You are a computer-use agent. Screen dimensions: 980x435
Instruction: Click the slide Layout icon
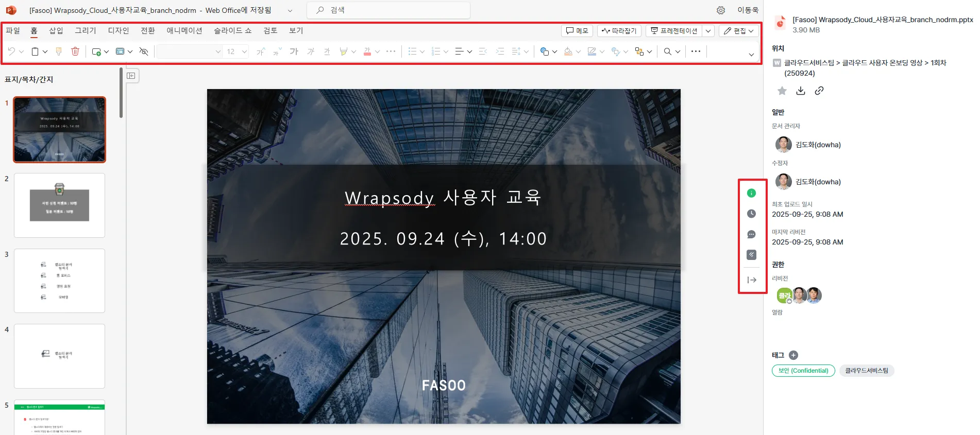[x=120, y=51]
